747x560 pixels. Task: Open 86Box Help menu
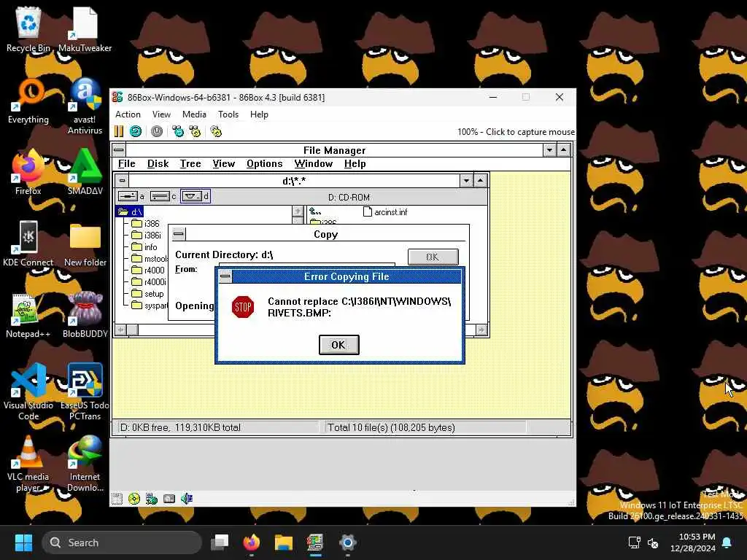tap(259, 114)
